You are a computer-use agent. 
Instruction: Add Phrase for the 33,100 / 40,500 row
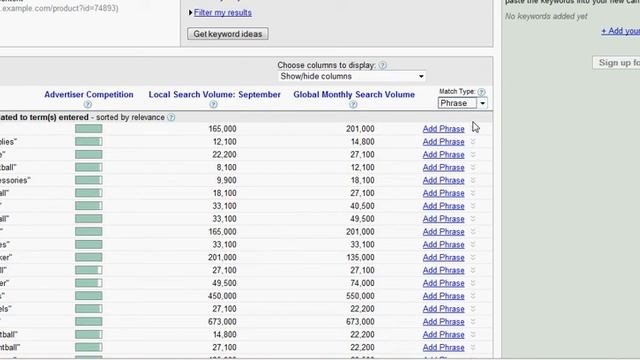coord(444,206)
